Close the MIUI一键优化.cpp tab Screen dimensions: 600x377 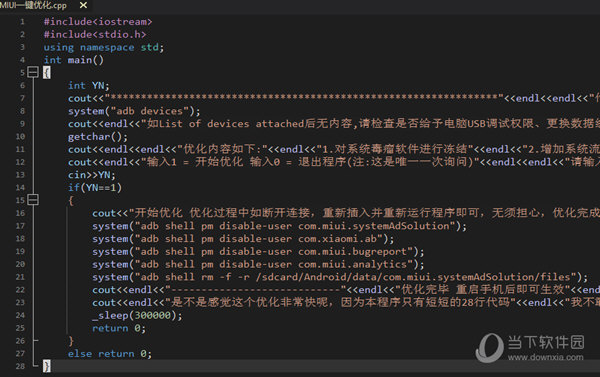coord(83,5)
